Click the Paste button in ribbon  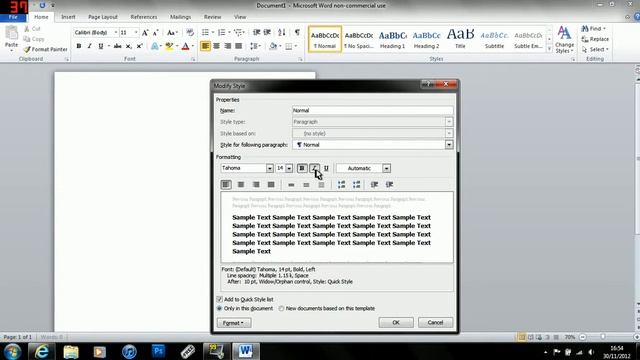[11, 38]
